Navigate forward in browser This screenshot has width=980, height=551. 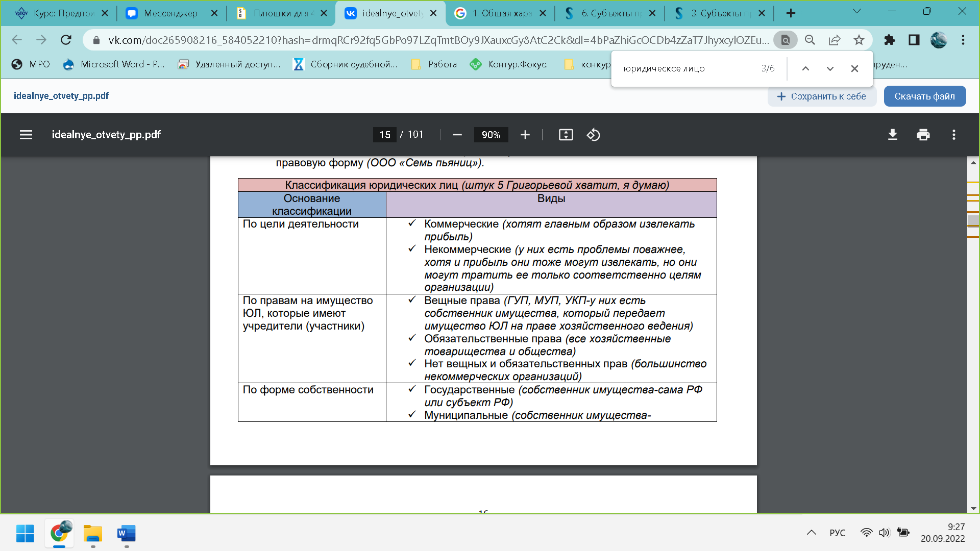[41, 40]
